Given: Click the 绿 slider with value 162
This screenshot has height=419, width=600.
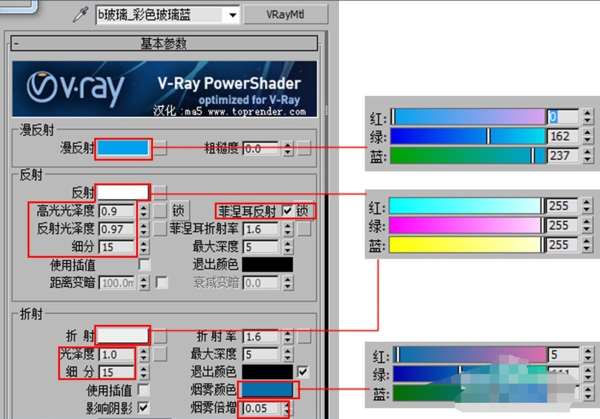Looking at the screenshot, I should tap(468, 136).
